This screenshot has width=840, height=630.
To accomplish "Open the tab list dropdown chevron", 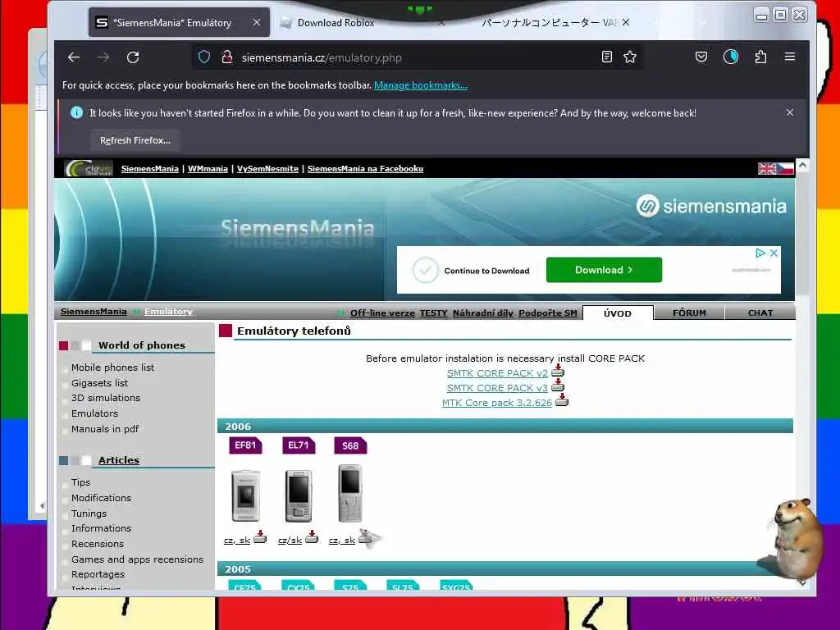I will [x=703, y=22].
